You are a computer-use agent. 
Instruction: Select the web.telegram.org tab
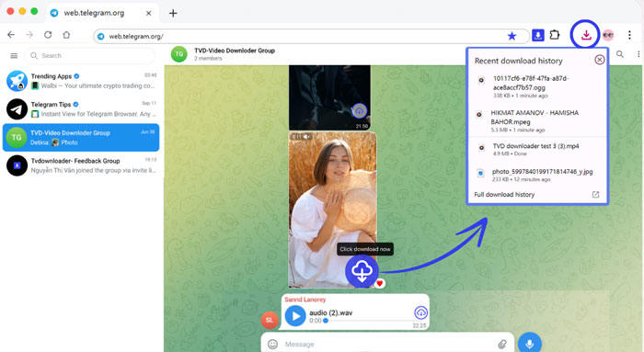coord(101,13)
